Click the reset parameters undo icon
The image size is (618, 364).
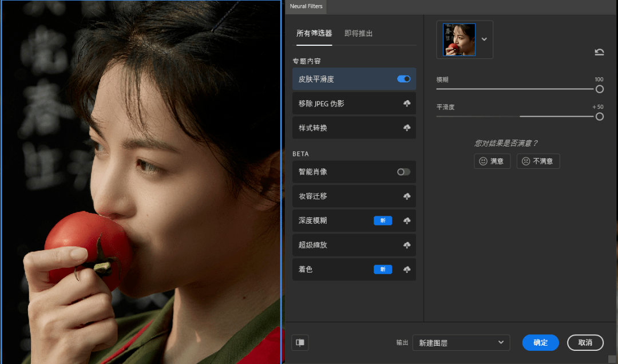(599, 52)
